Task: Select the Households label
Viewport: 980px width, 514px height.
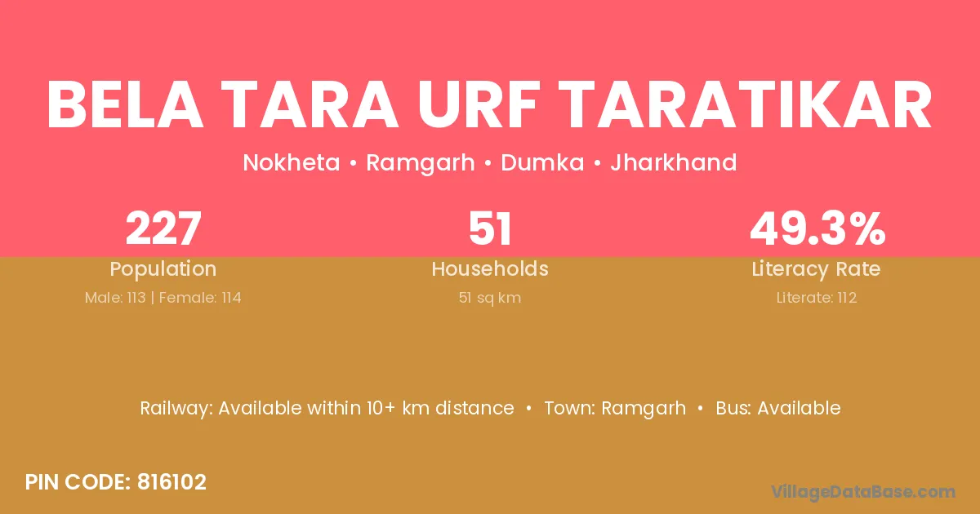Action: (x=490, y=269)
